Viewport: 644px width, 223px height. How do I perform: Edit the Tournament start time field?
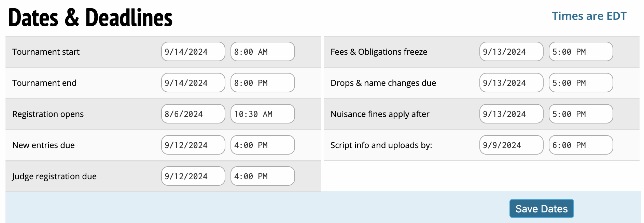[x=262, y=52]
